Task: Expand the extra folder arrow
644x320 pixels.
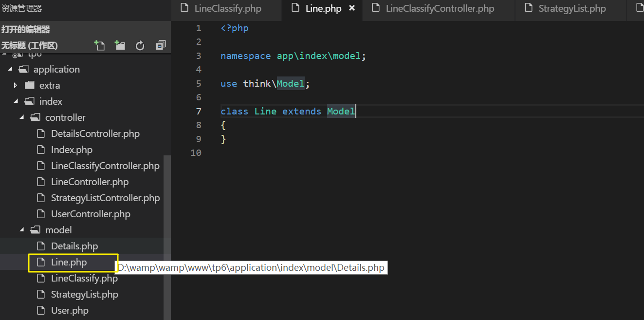Action: tap(16, 85)
